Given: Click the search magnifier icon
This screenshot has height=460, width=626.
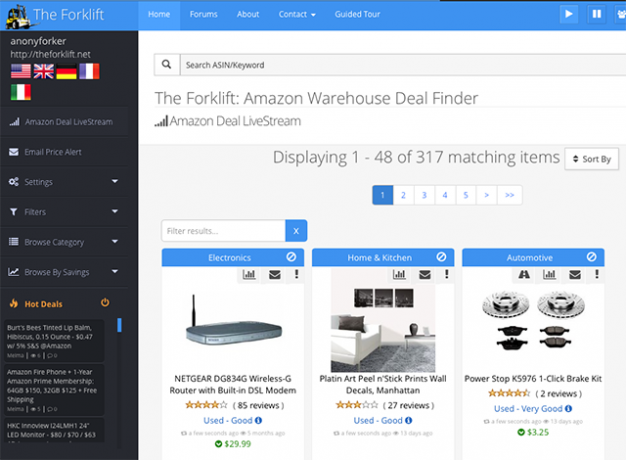Looking at the screenshot, I should pos(166,65).
